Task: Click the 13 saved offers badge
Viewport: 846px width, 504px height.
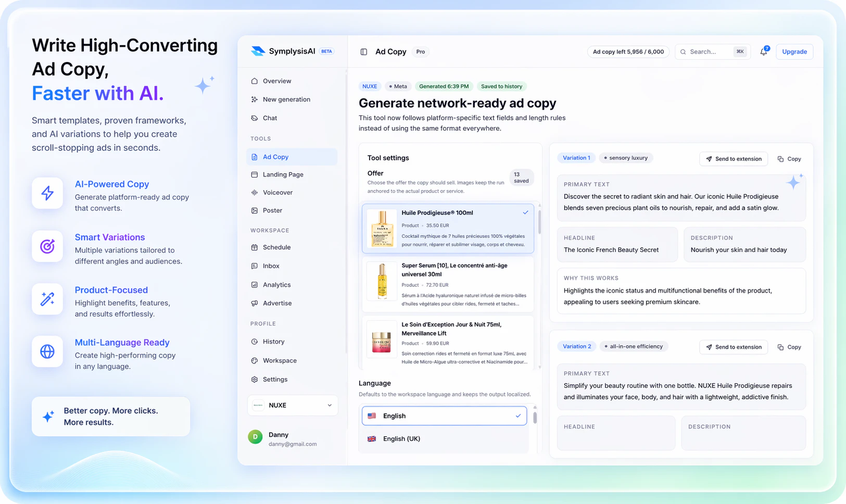Action: pyautogui.click(x=521, y=178)
